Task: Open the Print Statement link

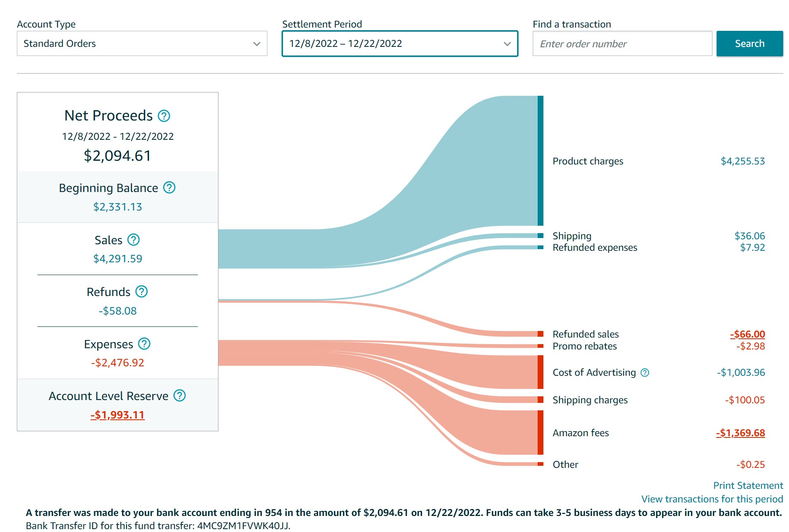Action: (747, 486)
